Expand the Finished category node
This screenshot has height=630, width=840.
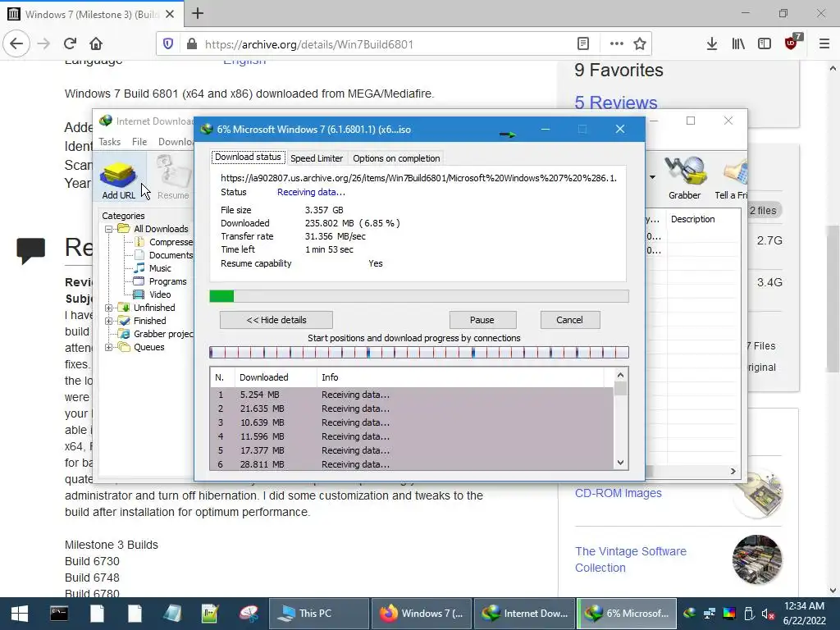coord(109,321)
